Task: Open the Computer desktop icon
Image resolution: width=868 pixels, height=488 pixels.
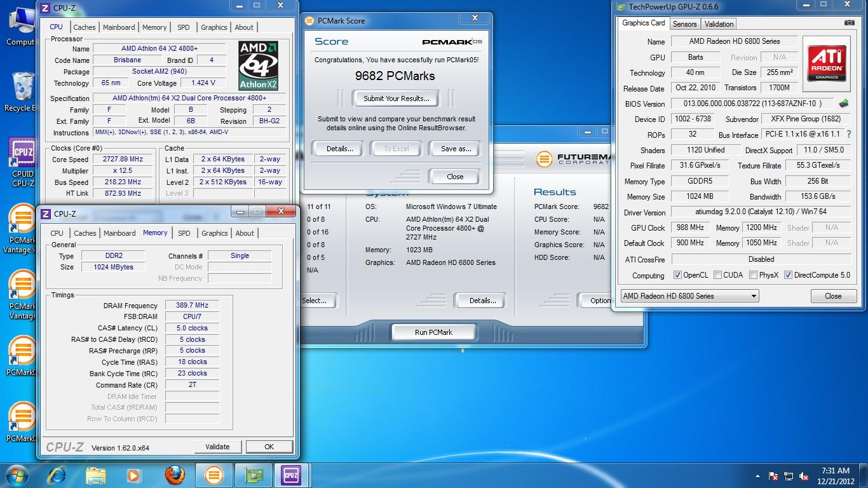Action: 22,25
